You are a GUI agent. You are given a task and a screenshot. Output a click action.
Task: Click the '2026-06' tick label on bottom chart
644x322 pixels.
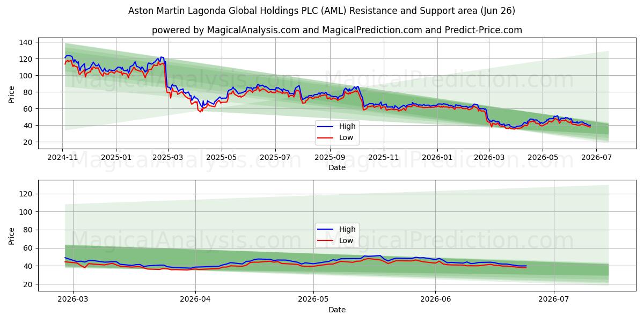[x=435, y=299]
